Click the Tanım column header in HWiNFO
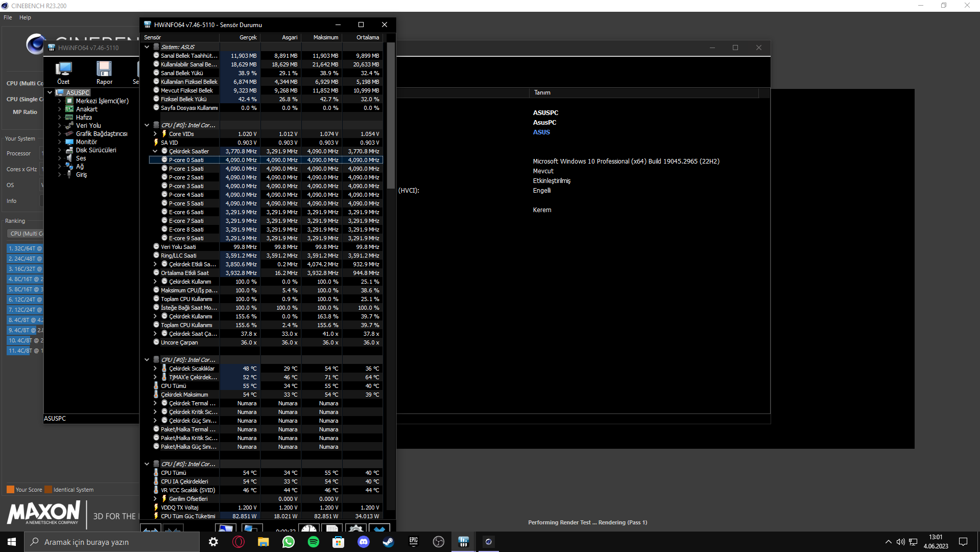The width and height of the screenshot is (980, 552). pos(644,93)
